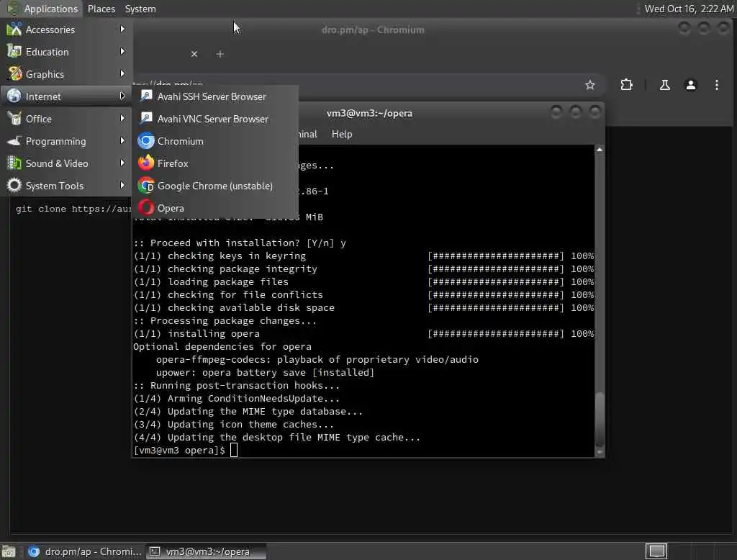Click the Firefox app icon in the Internet submenu
The image size is (737, 560).
point(146,163)
